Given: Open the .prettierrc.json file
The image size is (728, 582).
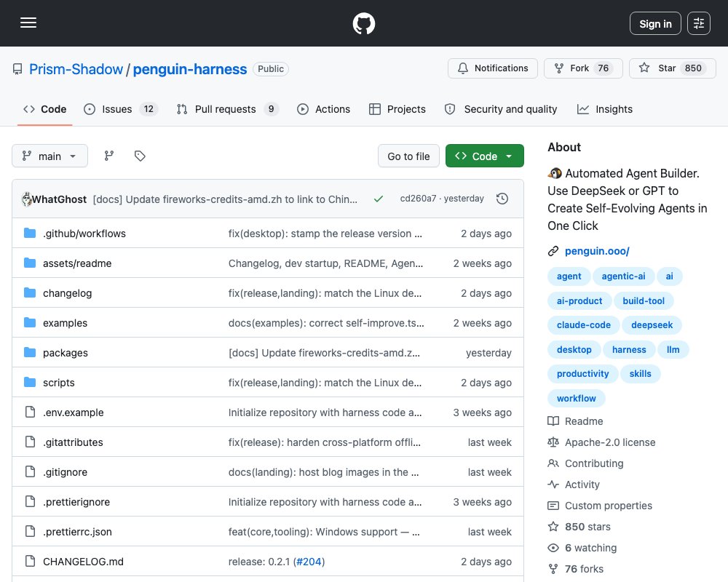Looking at the screenshot, I should (77, 532).
